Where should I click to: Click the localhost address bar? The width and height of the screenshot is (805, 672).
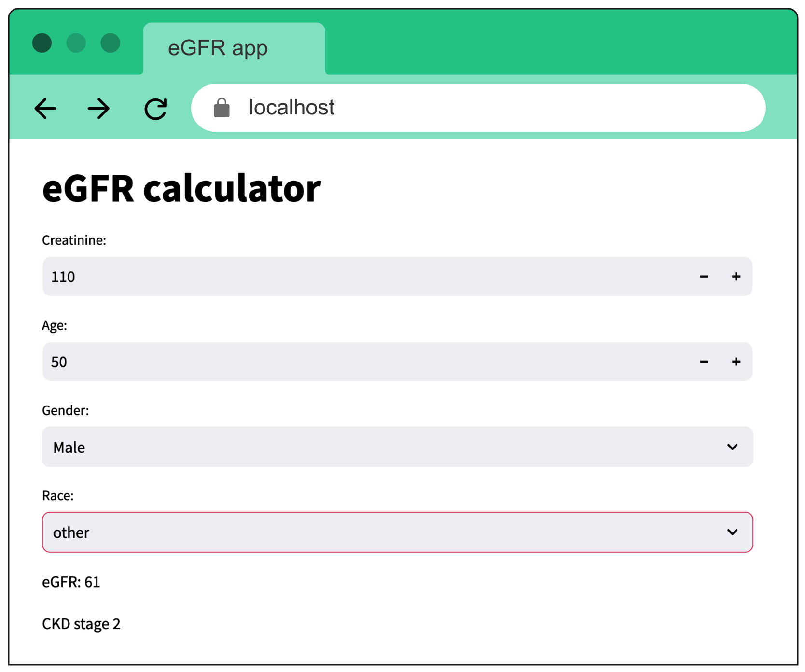[483, 108]
